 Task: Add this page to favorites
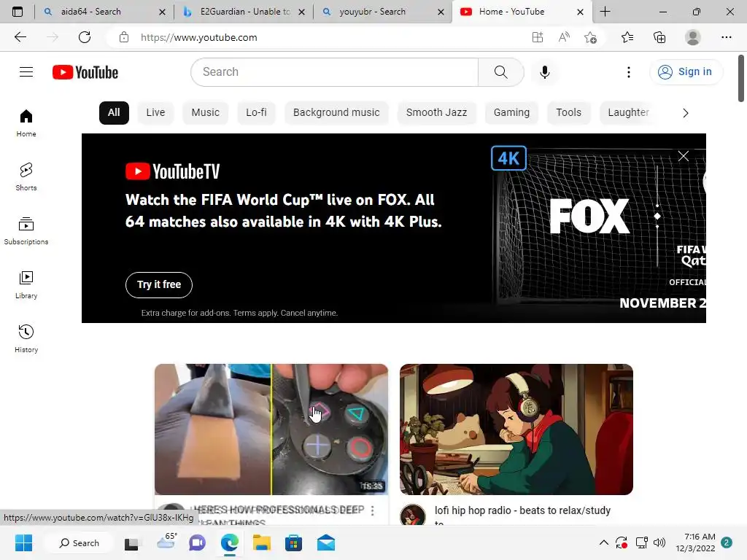coord(590,37)
